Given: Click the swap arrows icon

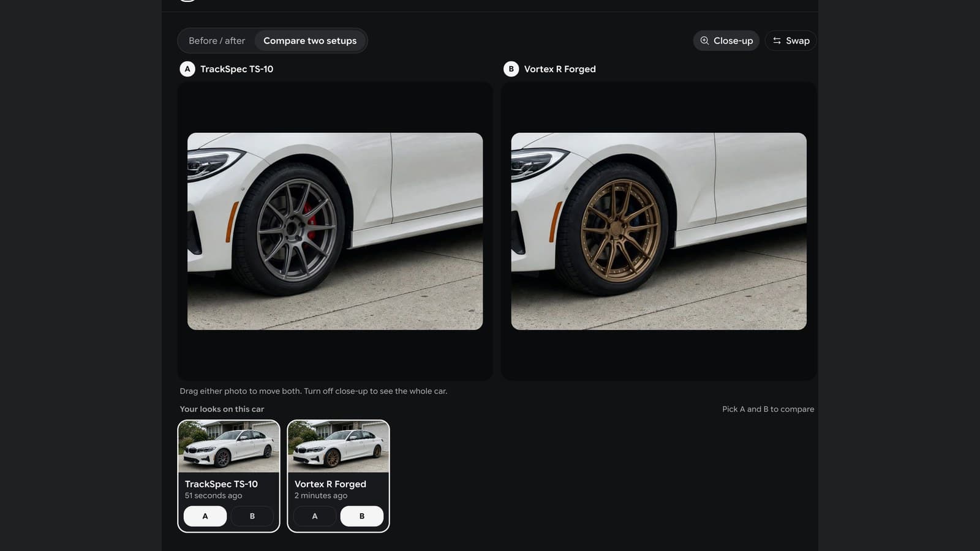Looking at the screenshot, I should pyautogui.click(x=777, y=40).
